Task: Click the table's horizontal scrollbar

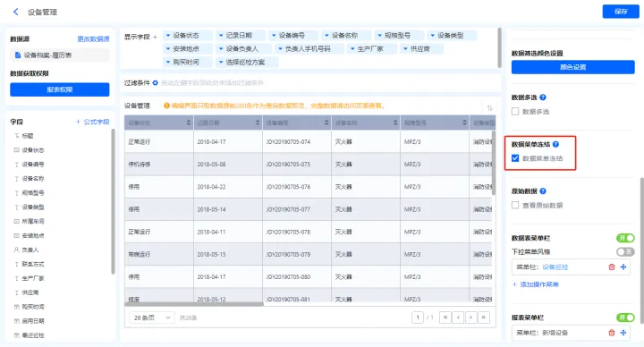Action: (x=194, y=304)
